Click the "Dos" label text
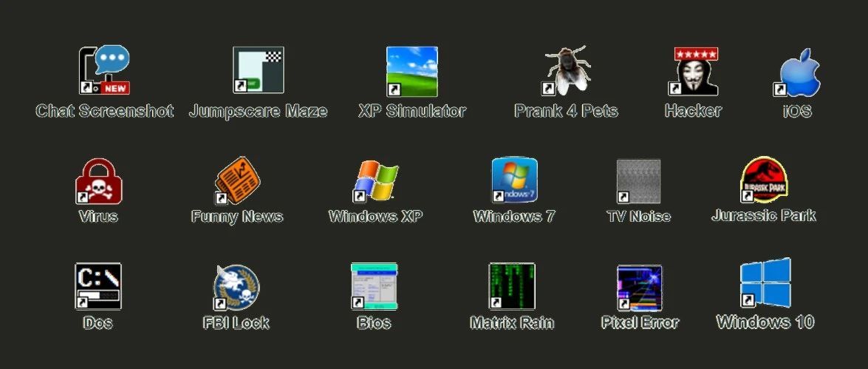The height and width of the screenshot is (369, 868). pyautogui.click(x=98, y=322)
